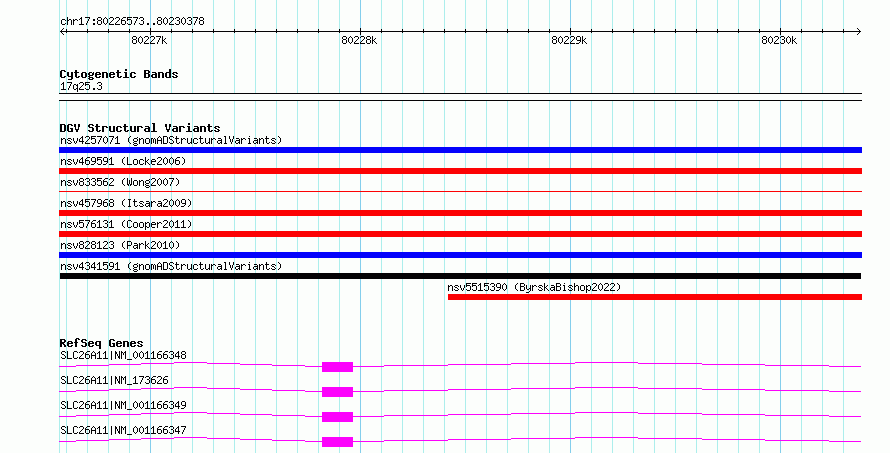Open nsv5515390 (ByrskaBishop2022) label

(534, 287)
